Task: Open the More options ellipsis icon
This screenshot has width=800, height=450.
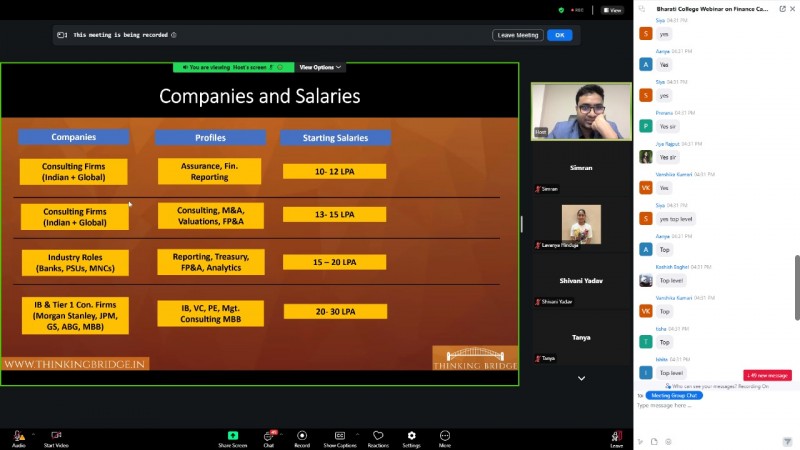Action: click(x=445, y=435)
